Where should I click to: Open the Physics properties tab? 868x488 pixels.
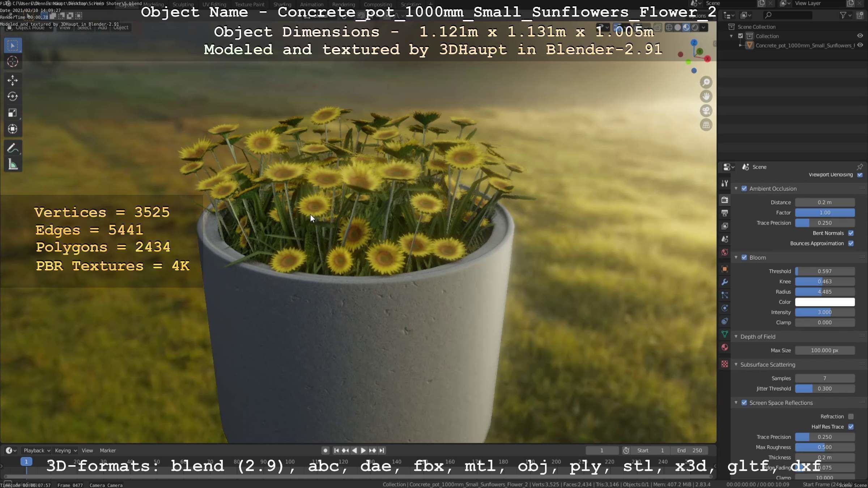point(724,308)
